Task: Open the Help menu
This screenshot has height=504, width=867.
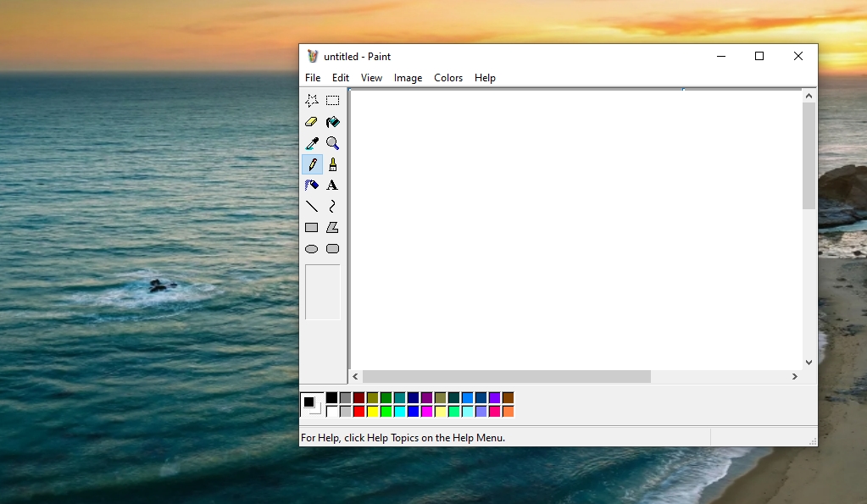Action: [485, 78]
